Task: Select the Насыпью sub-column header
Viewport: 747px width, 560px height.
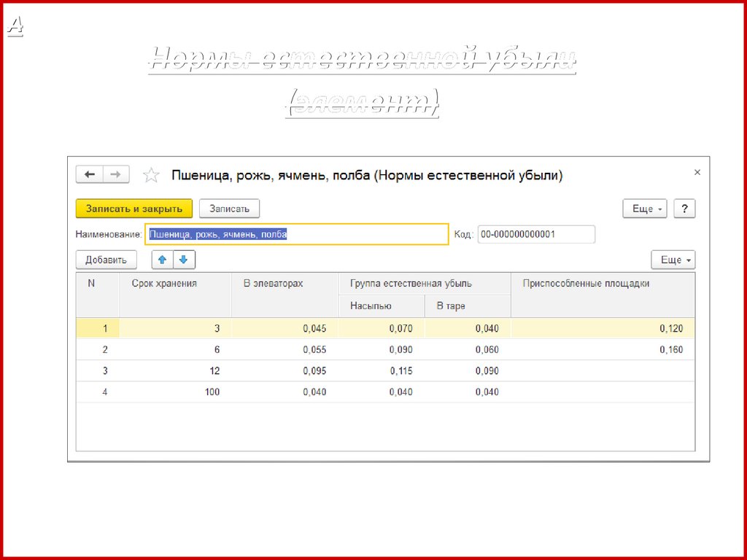Action: [x=371, y=306]
